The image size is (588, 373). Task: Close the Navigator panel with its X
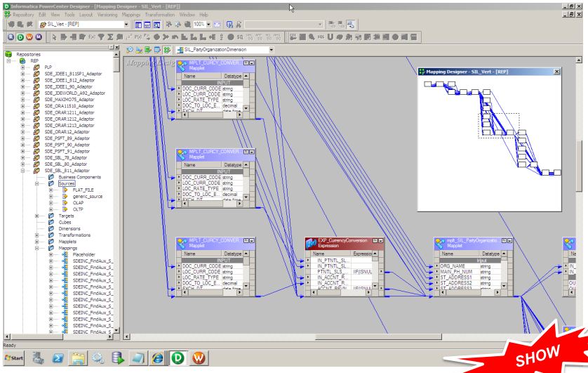point(117,47)
